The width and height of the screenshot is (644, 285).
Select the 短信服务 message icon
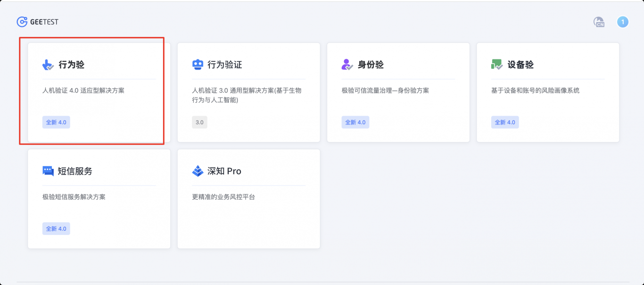[49, 171]
